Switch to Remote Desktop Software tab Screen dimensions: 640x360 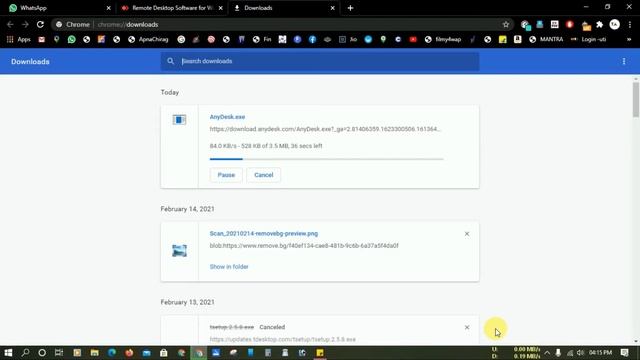point(171,8)
